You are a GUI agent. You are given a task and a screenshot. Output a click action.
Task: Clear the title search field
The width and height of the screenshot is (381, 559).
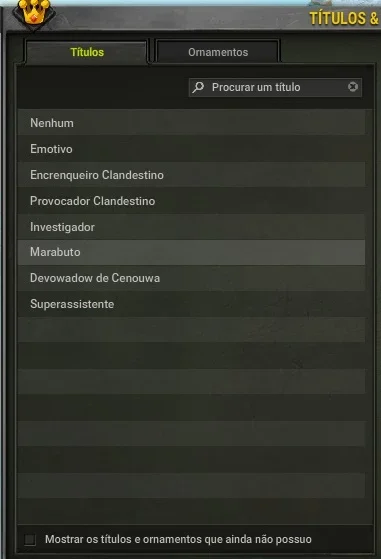(352, 87)
